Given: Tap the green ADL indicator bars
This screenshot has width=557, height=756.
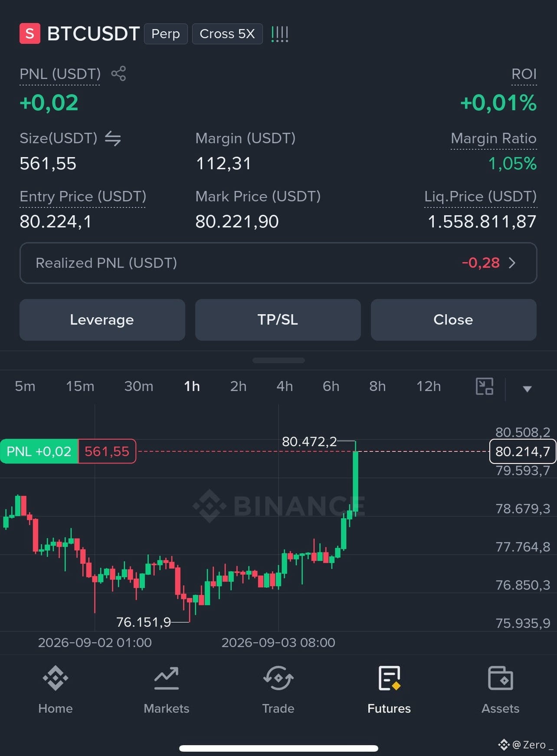Looking at the screenshot, I should 280,34.
